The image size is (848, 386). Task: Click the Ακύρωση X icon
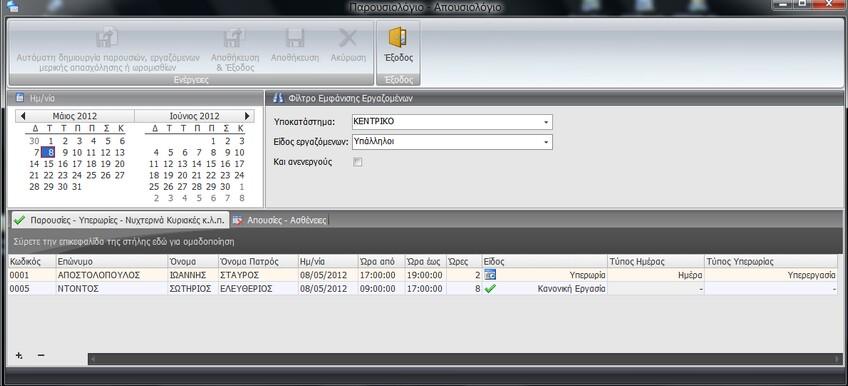click(348, 38)
